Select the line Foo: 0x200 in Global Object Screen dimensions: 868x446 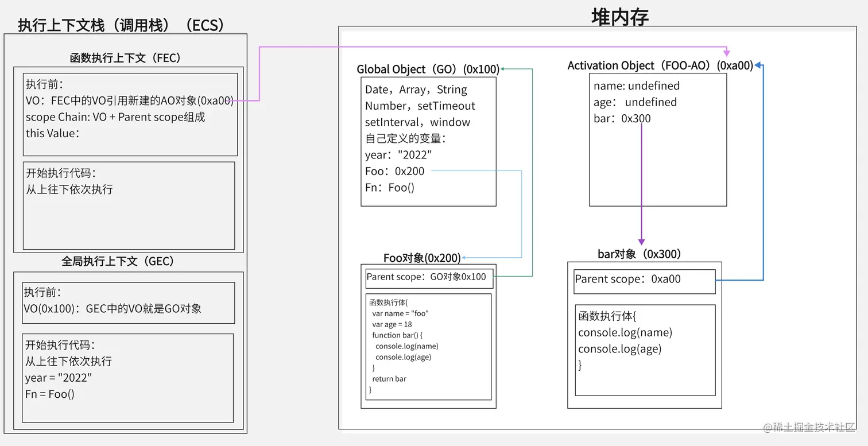395,170
